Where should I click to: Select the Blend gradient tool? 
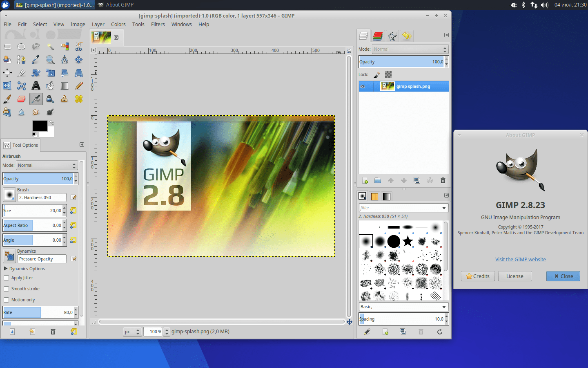pos(65,86)
